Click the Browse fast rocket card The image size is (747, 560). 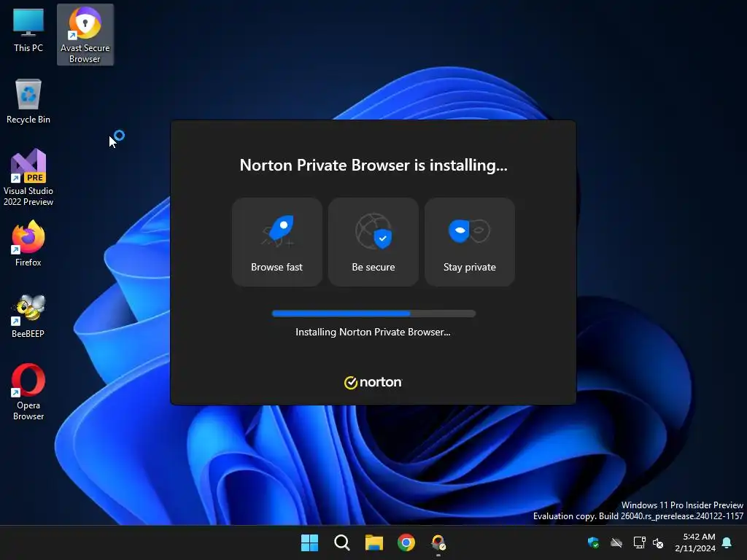pyautogui.click(x=276, y=242)
